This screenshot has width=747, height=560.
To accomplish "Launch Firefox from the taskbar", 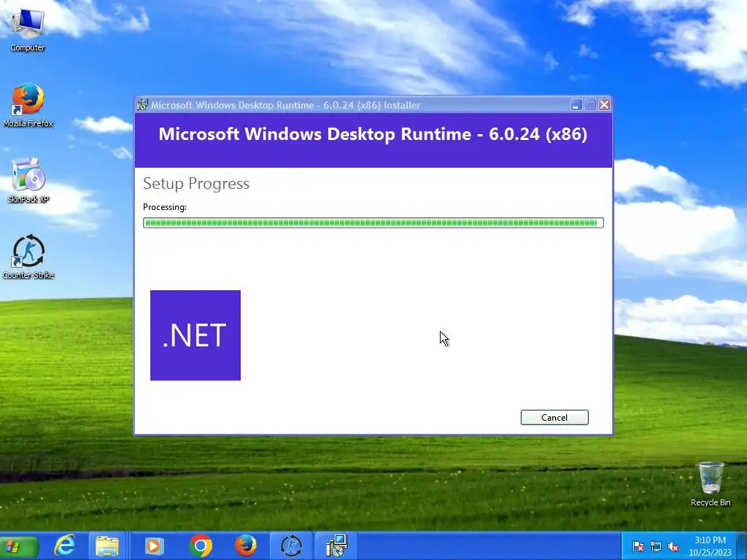I will click(246, 545).
